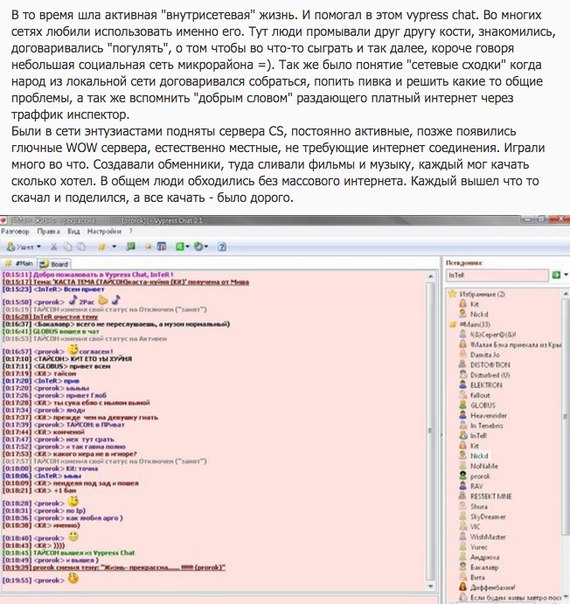570x604 pixels.
Task: Open the ? help menu
Action: [131, 232]
